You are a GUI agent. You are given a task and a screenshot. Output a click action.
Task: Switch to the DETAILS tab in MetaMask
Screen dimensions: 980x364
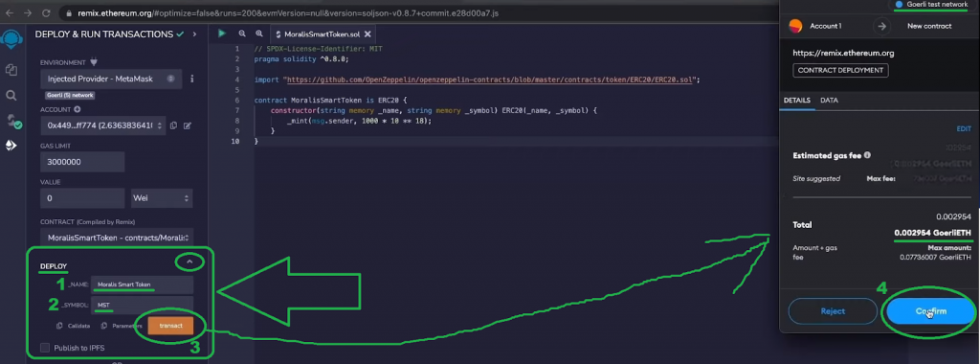797,100
